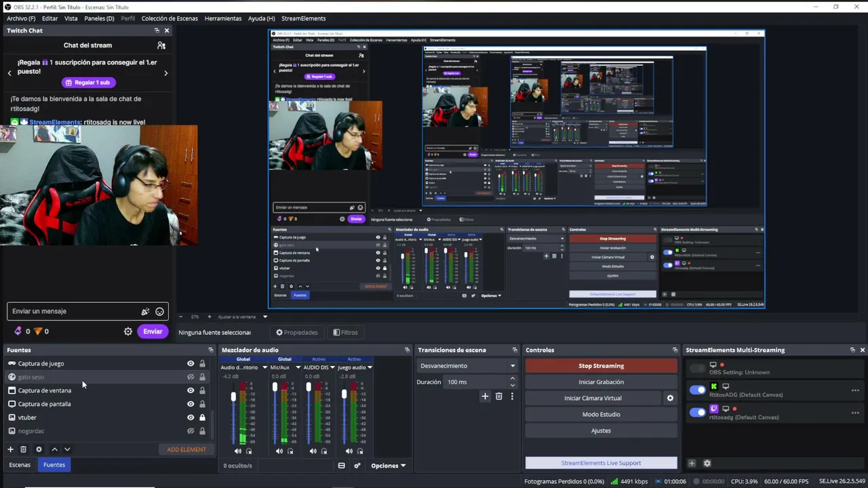The height and width of the screenshot is (488, 868).
Task: Expand the Mic/Aux channel menu
Action: (x=298, y=367)
